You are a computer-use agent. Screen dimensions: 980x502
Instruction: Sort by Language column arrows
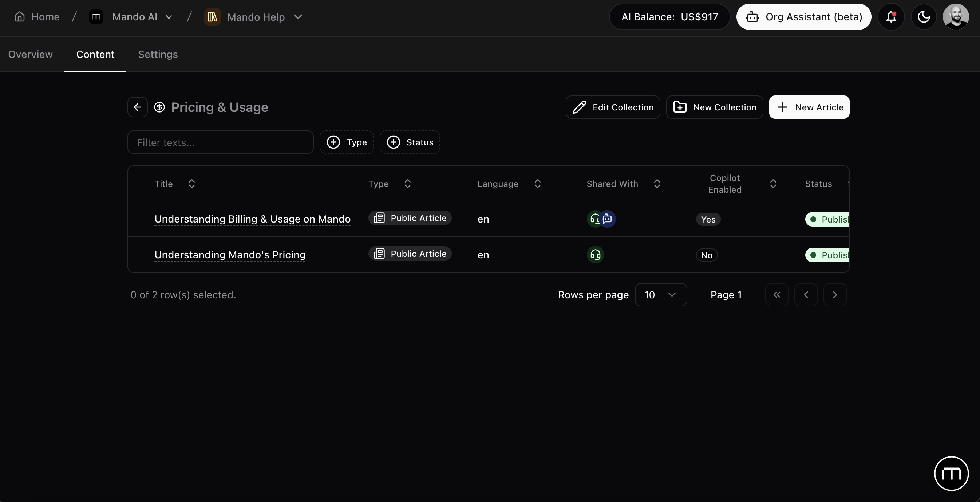click(537, 184)
